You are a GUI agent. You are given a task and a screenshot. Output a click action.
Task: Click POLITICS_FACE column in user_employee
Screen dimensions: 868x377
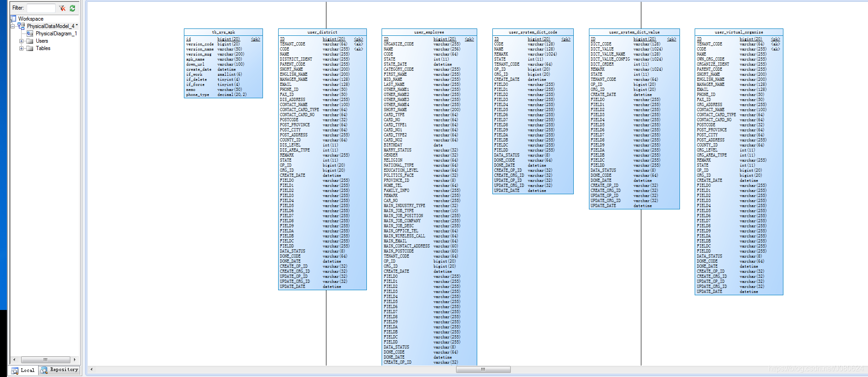[x=399, y=175]
